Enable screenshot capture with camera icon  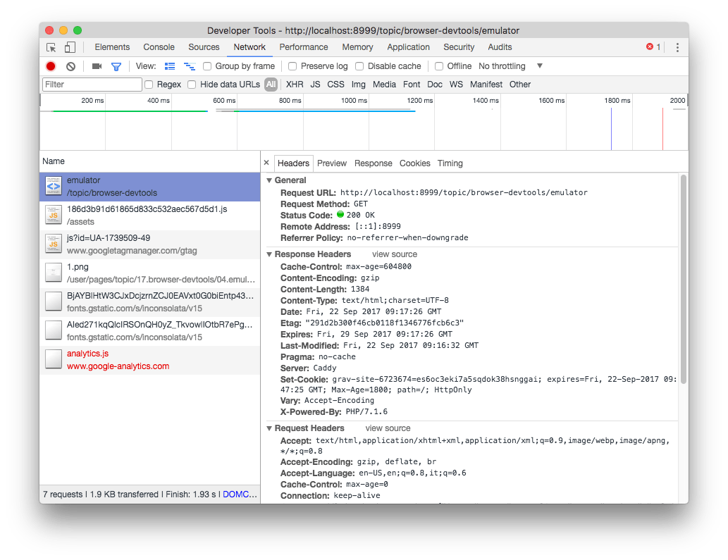tap(97, 66)
